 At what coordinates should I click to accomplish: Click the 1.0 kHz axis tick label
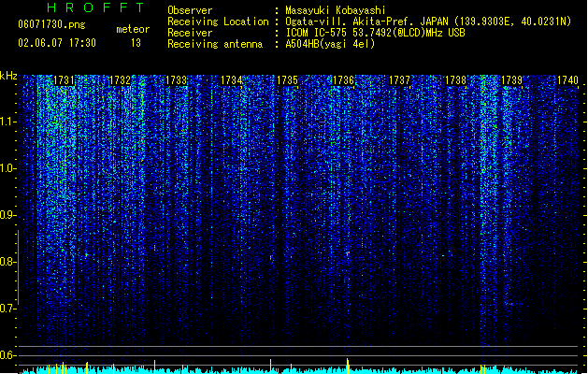click(x=8, y=168)
